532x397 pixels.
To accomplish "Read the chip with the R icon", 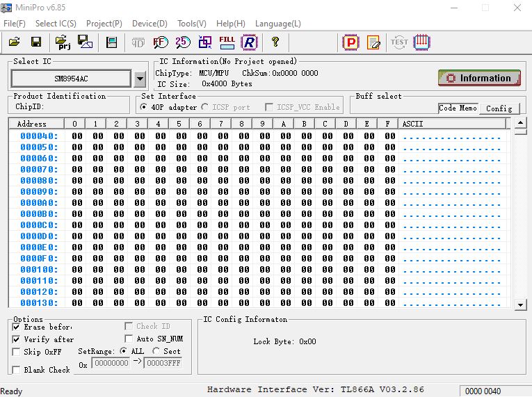I will (x=250, y=42).
